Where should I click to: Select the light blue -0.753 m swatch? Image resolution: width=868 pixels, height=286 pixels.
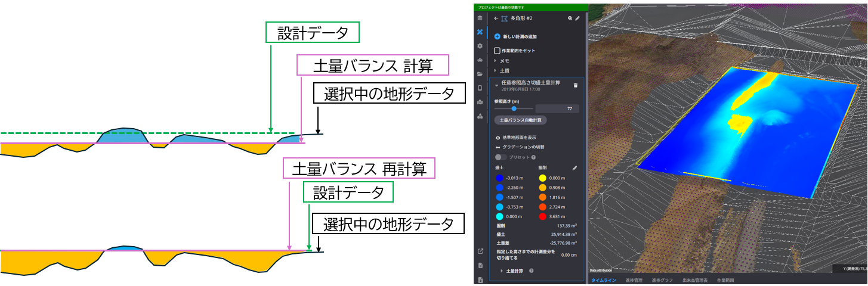pyautogui.click(x=500, y=207)
